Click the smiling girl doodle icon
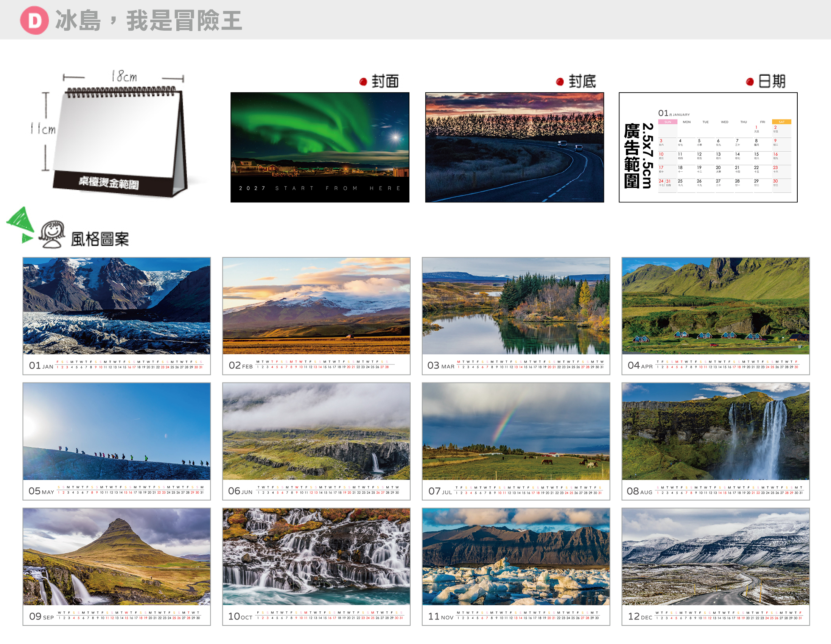This screenshot has width=831, height=644. tap(52, 234)
